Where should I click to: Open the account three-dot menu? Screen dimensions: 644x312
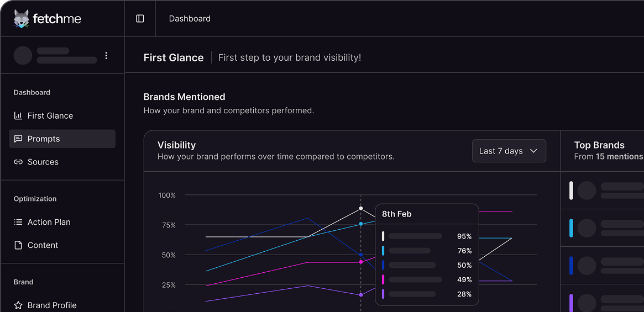106,55
